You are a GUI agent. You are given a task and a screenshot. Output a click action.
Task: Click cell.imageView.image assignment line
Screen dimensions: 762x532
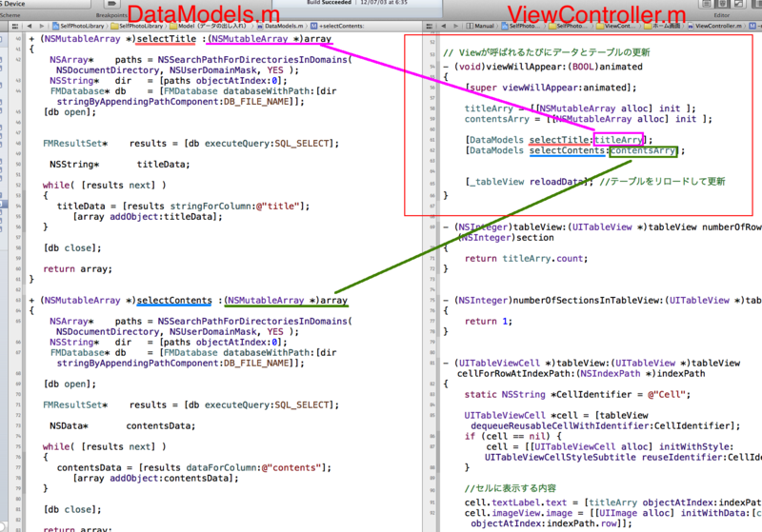click(612, 513)
